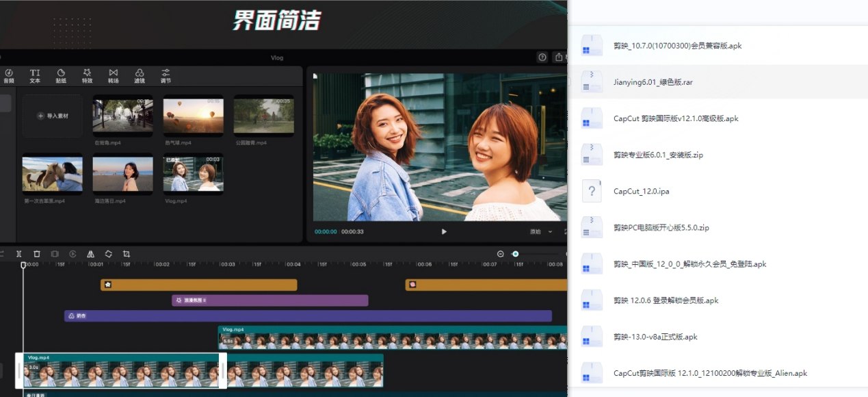This screenshot has height=397, width=868.
Task: Open the 调节 (Adjust) panel
Action: pos(165,75)
